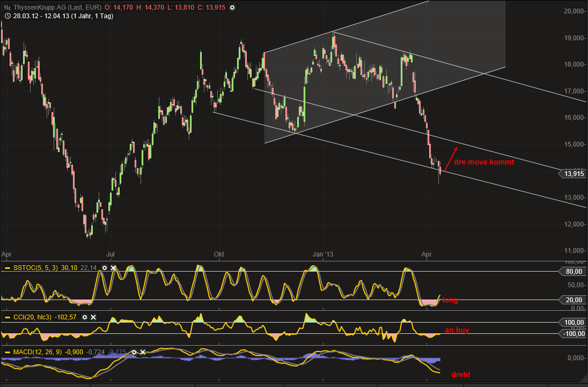Click the high value H: 14,370

click(149, 8)
